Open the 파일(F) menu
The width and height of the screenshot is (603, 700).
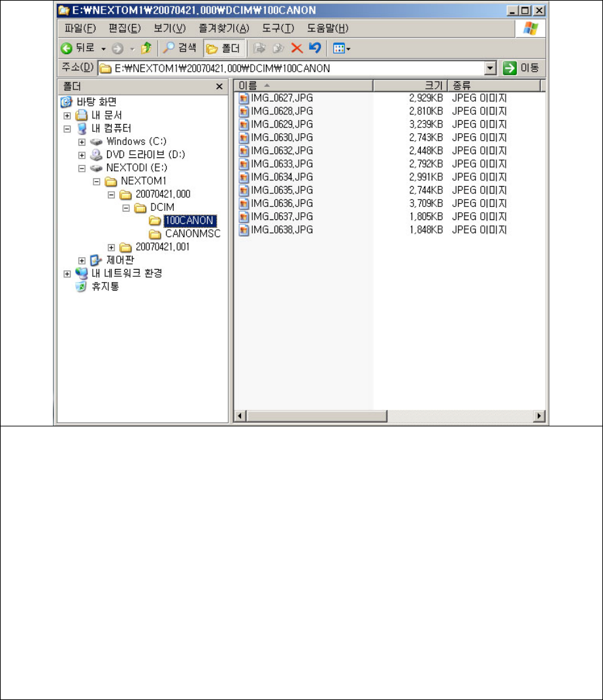(80, 29)
